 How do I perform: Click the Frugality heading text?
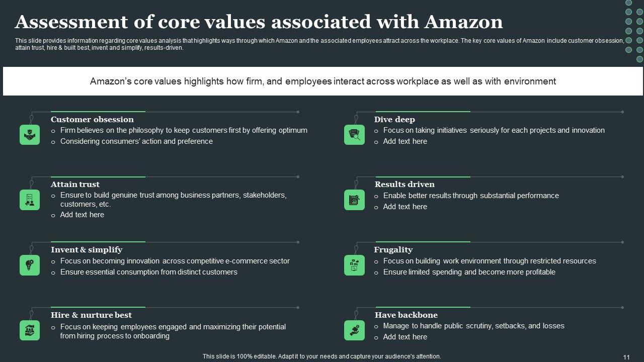tap(393, 250)
